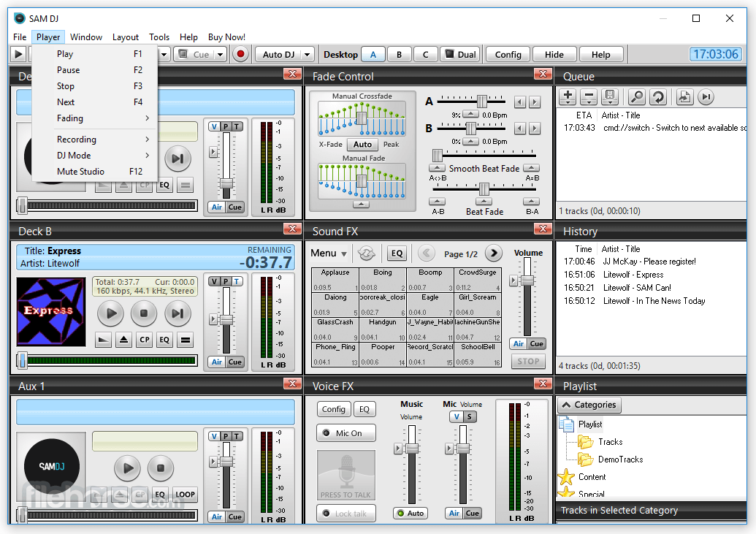The width and height of the screenshot is (756, 534).
Task: Click the Queue reload arrow icon
Action: click(x=658, y=97)
